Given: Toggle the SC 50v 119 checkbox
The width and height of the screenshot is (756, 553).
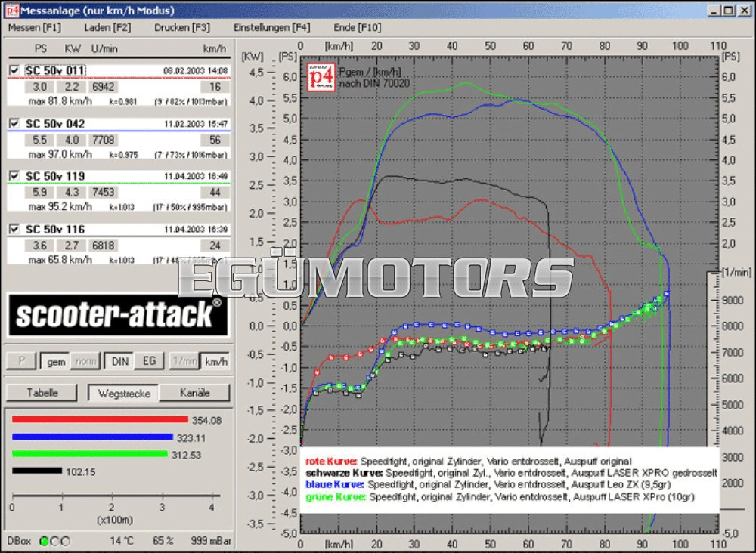Looking at the screenshot, I should point(14,176).
